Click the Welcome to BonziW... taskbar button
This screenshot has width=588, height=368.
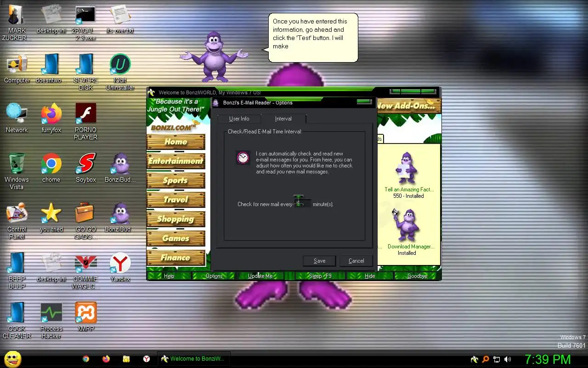(193, 359)
